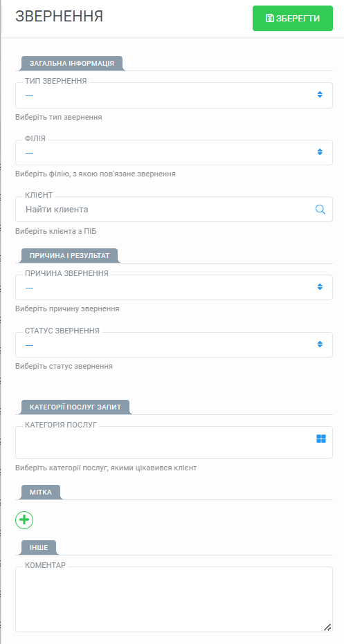Add a new label with the plus icon
Screen dimensions: 344x644
point(24,519)
